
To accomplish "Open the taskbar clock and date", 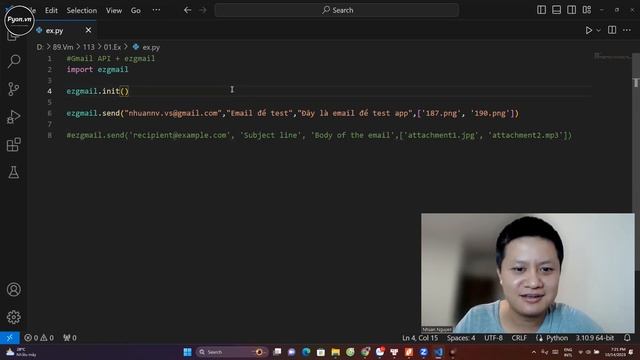I will point(616,352).
